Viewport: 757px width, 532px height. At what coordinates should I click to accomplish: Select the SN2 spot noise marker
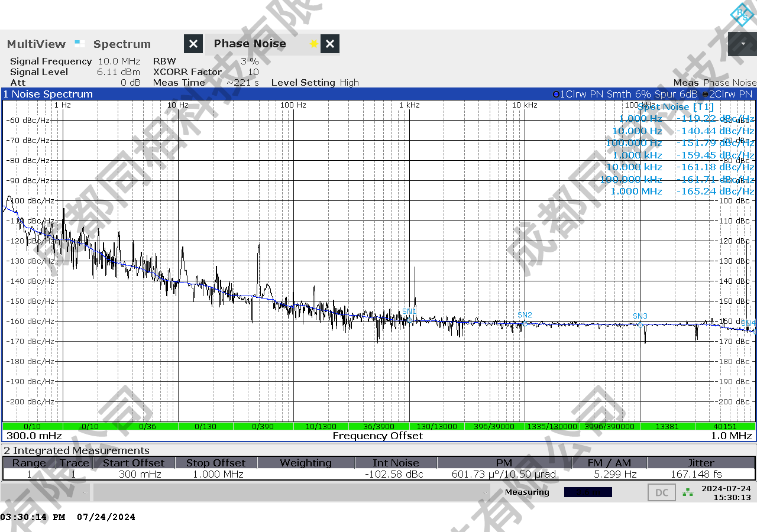point(525,323)
